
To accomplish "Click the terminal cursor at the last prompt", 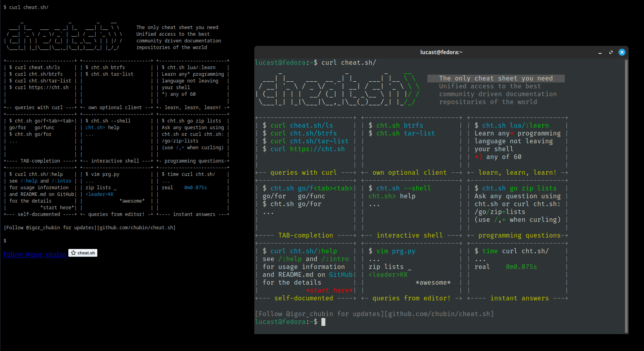I will (323, 322).
